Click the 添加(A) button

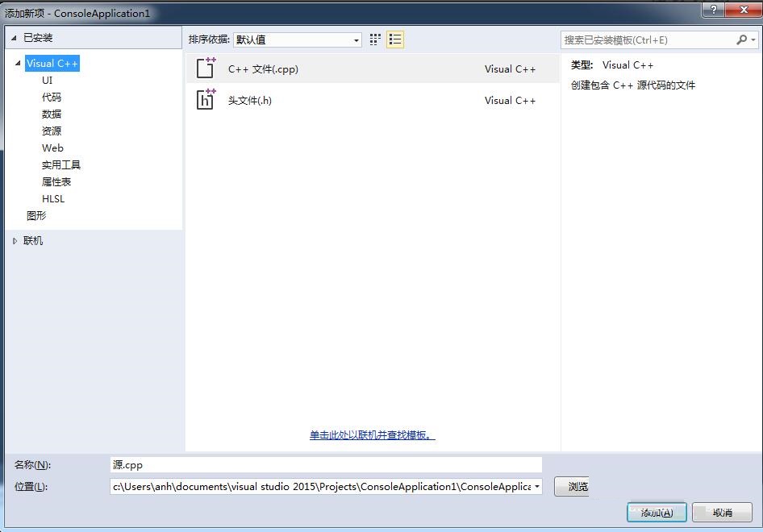(657, 513)
